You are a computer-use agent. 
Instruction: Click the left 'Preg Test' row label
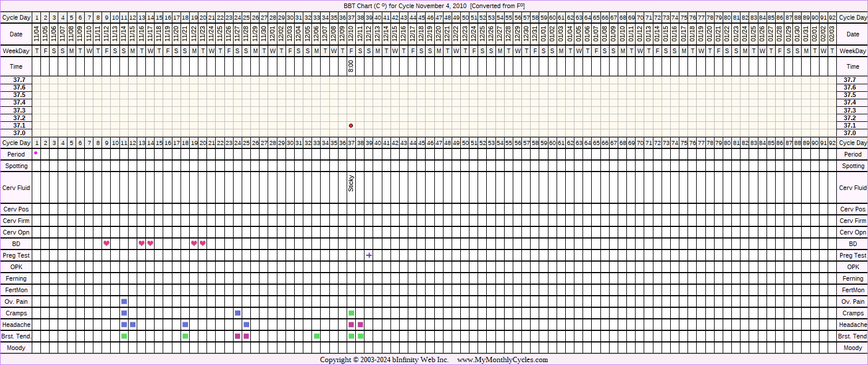16,255
